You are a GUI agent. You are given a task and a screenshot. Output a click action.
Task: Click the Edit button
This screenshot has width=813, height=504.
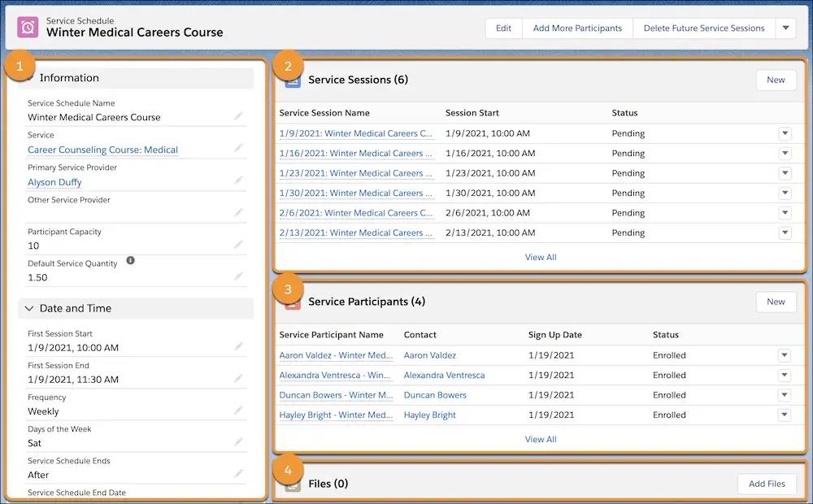[x=503, y=27]
